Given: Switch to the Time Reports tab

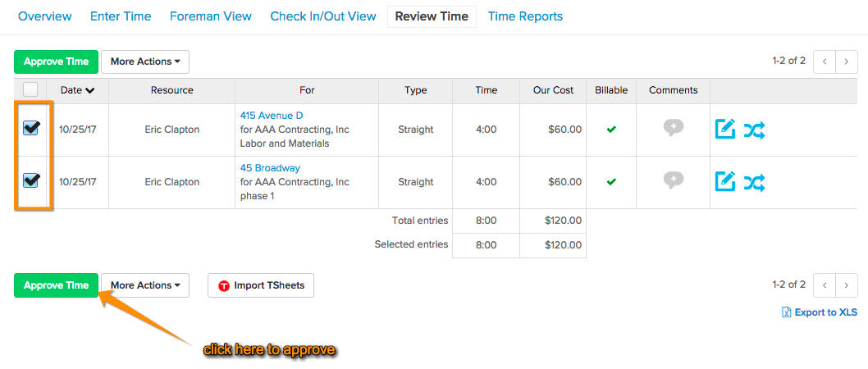Looking at the screenshot, I should pos(525,16).
